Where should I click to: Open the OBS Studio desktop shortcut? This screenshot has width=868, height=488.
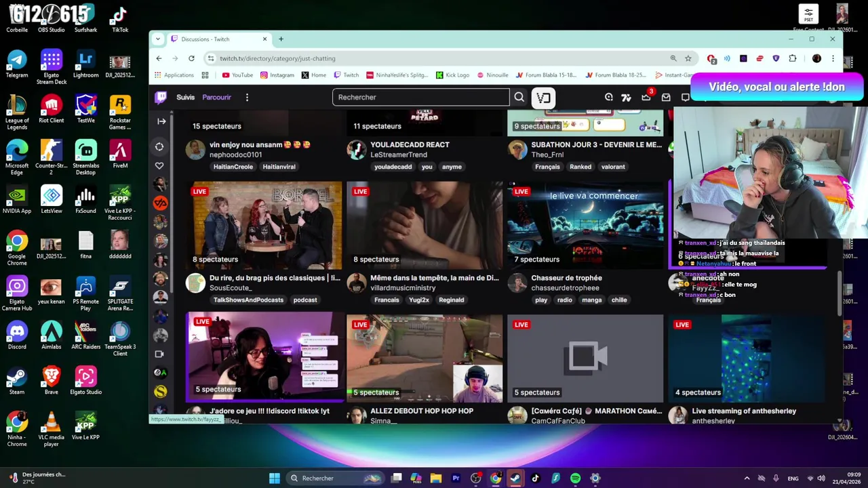coord(52,19)
